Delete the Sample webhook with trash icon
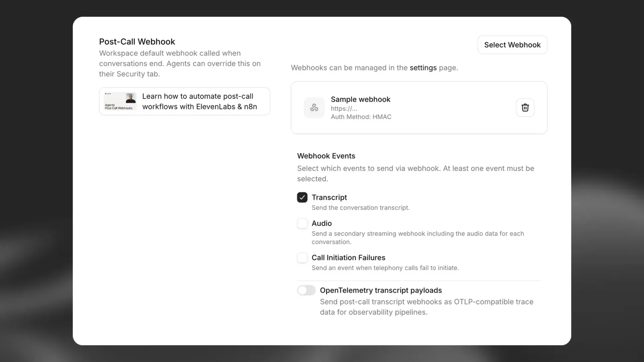Viewport: 644px width, 362px height. click(x=525, y=107)
